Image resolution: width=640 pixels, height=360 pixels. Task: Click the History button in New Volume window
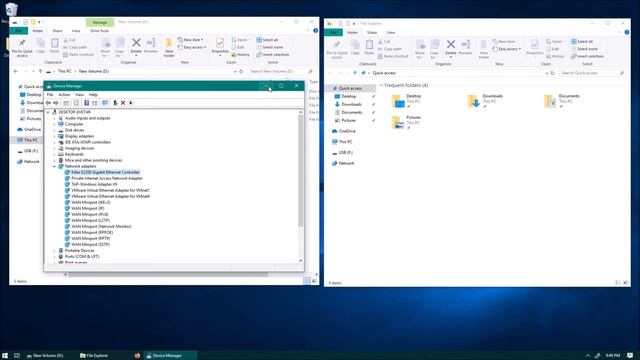click(240, 55)
